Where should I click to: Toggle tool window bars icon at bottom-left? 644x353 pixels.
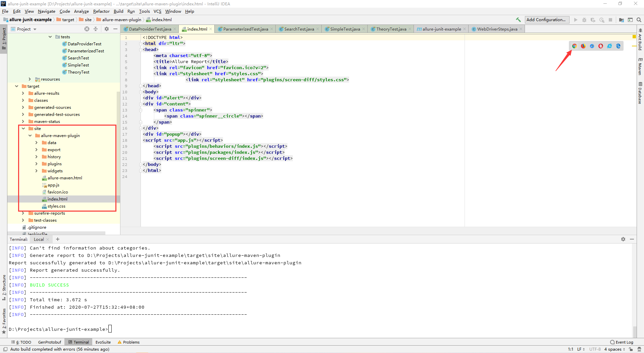[5, 349]
